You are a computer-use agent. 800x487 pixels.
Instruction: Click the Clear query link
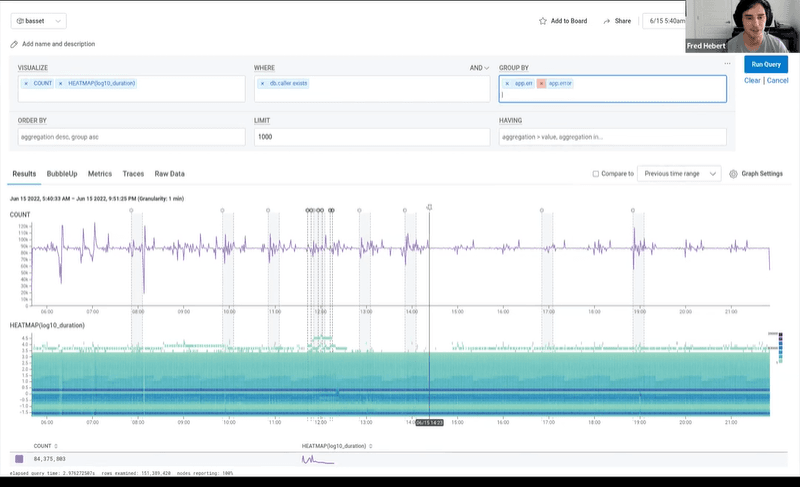coord(752,80)
